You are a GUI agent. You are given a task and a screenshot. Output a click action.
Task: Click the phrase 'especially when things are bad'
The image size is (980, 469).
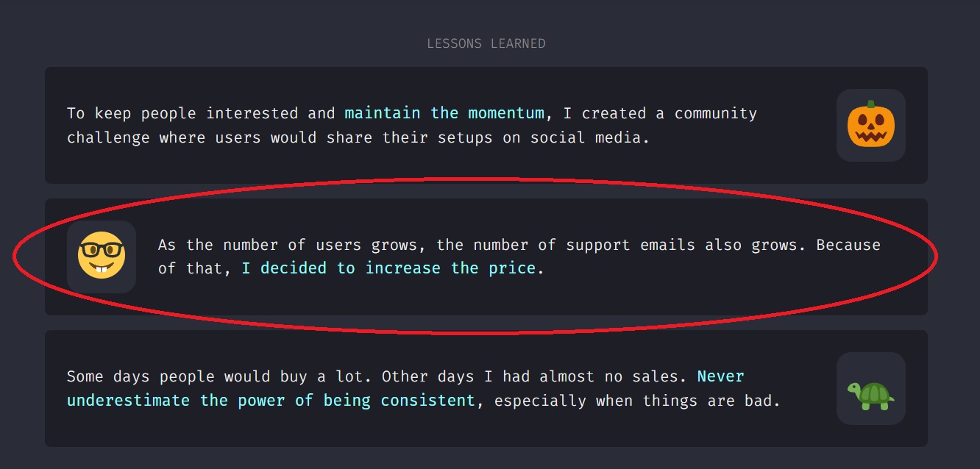pyautogui.click(x=636, y=401)
